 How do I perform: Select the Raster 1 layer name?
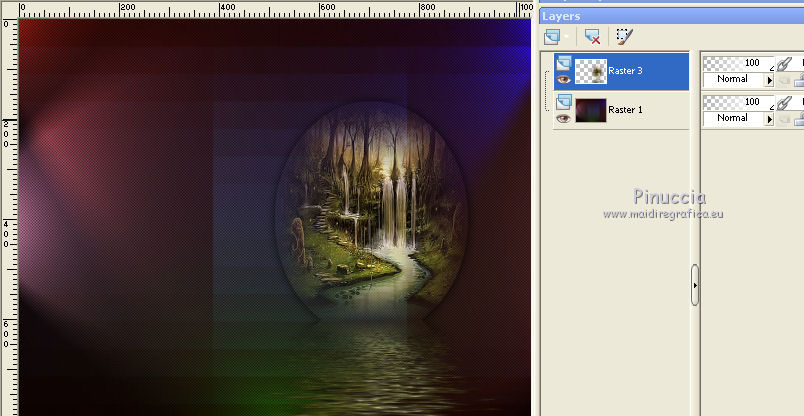(x=625, y=110)
